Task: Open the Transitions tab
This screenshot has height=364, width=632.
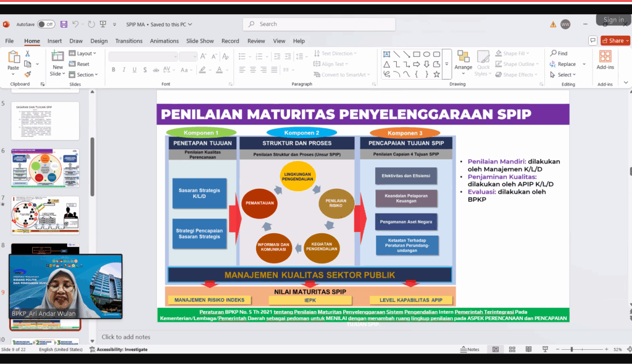Action: (128, 41)
